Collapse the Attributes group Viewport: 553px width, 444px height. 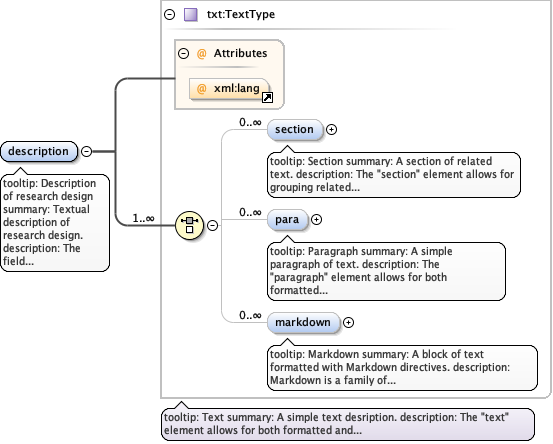(183, 54)
